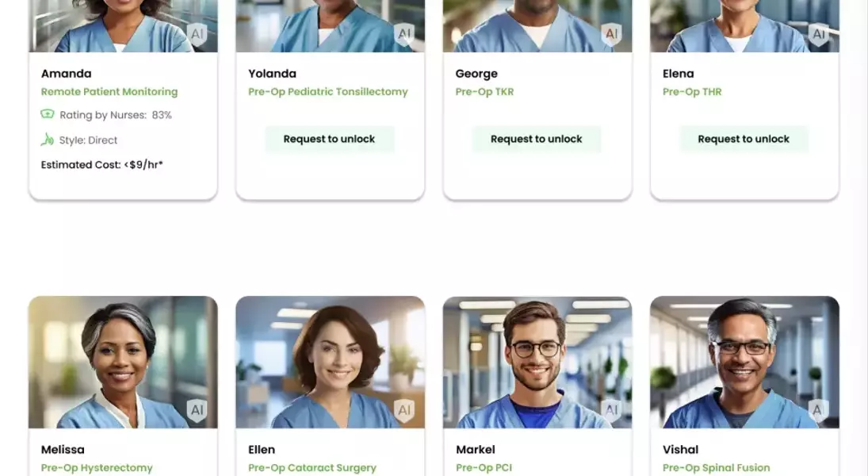Open Pre-Op Pediatric Tonsillectomy link

point(327,91)
